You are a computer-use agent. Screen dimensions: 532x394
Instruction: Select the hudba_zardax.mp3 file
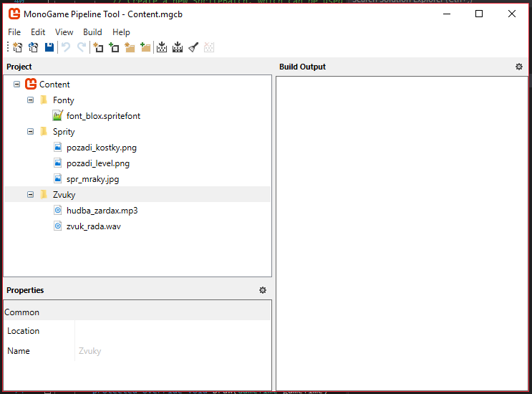point(102,211)
